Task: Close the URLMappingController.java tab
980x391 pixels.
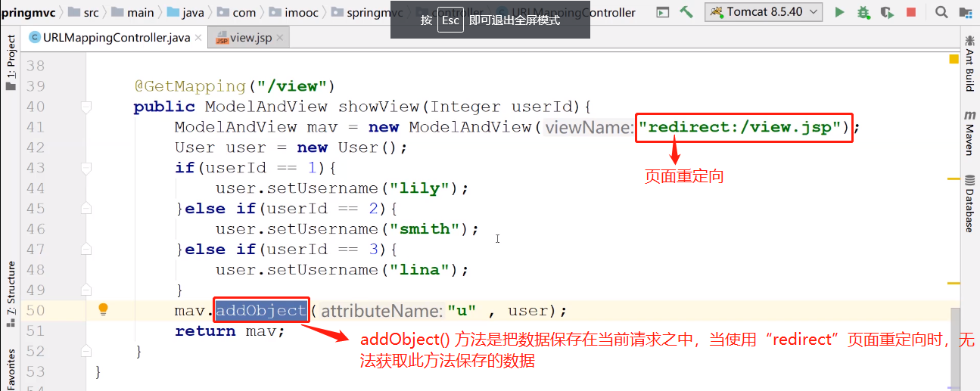Action: (x=198, y=39)
